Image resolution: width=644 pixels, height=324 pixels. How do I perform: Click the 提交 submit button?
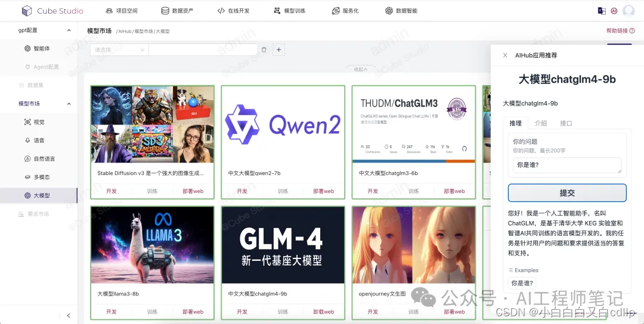click(567, 193)
